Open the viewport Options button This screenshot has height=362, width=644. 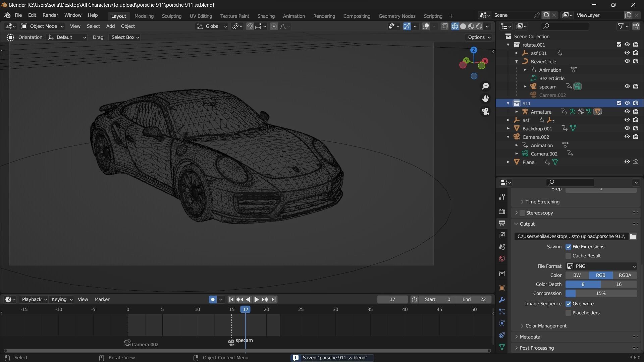pyautogui.click(x=479, y=38)
